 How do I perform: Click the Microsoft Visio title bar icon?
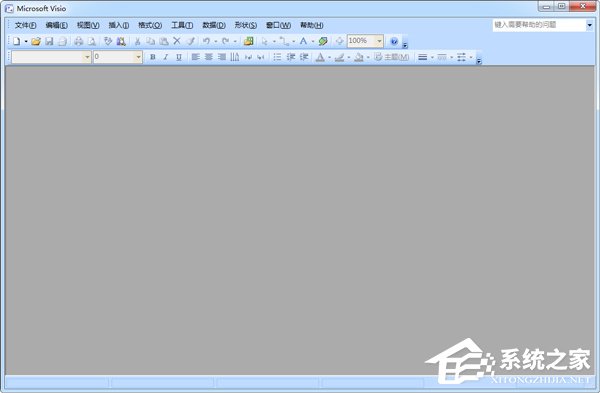9,8
